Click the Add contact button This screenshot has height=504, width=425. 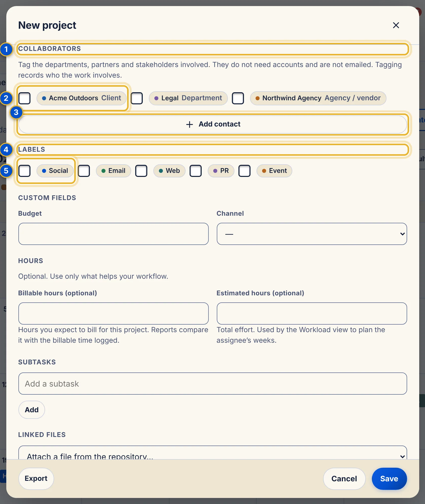(213, 124)
